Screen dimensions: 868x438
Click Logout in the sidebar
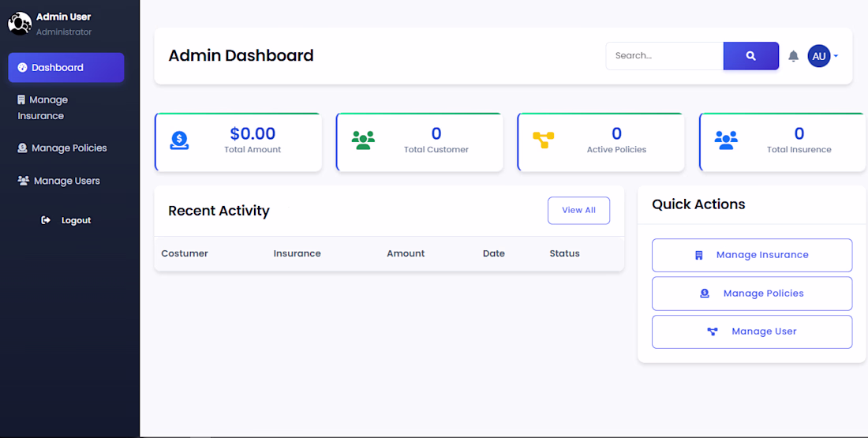pyautogui.click(x=66, y=220)
